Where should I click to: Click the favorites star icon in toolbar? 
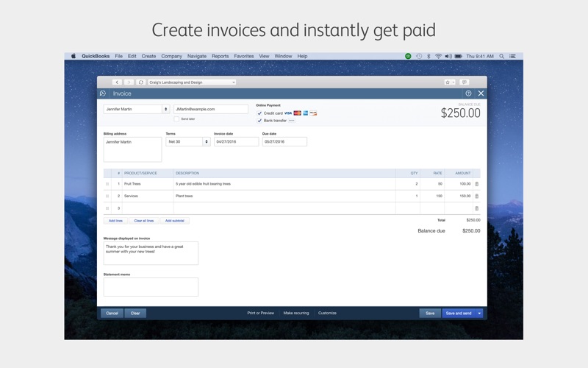click(448, 82)
